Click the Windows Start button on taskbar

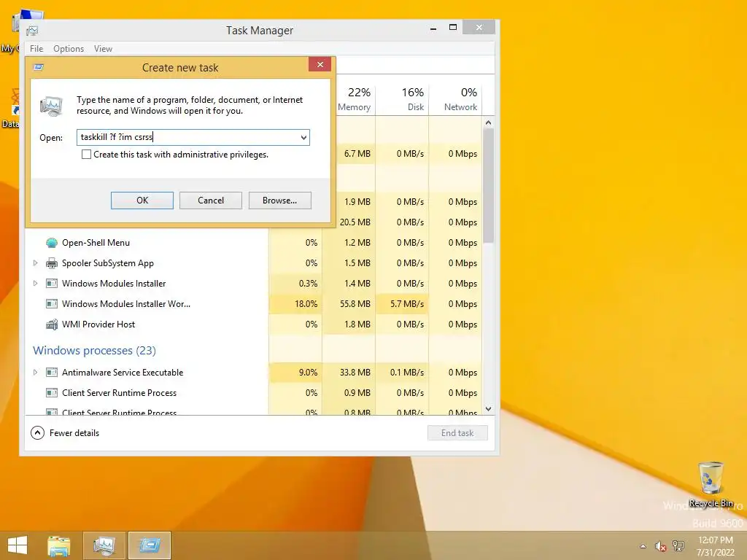(18, 545)
